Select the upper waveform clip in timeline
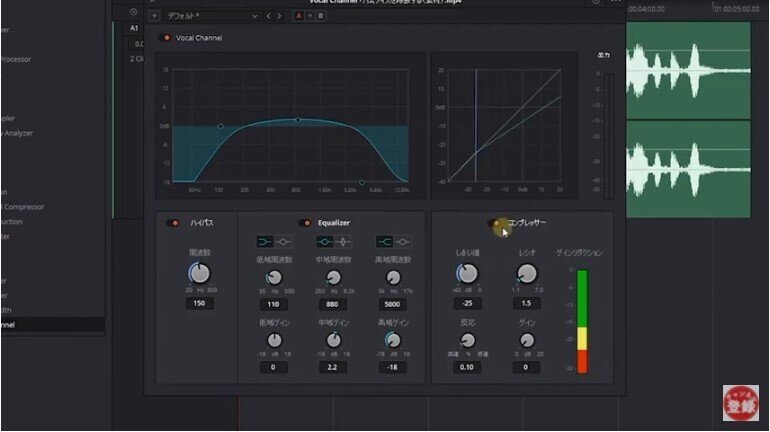The image size is (770, 432). tap(688, 70)
